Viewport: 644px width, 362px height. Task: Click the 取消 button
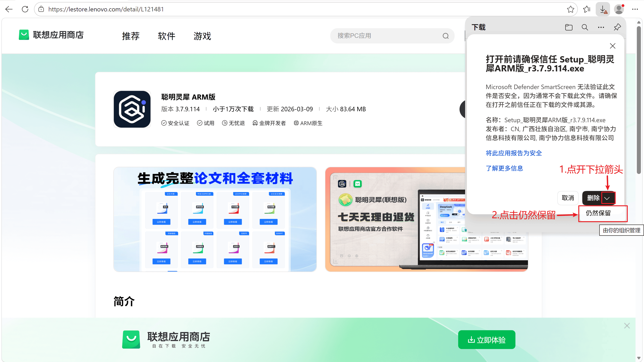click(x=568, y=198)
